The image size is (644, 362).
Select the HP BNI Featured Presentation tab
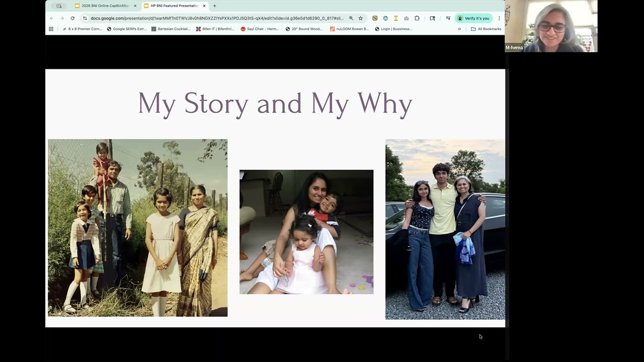click(174, 6)
